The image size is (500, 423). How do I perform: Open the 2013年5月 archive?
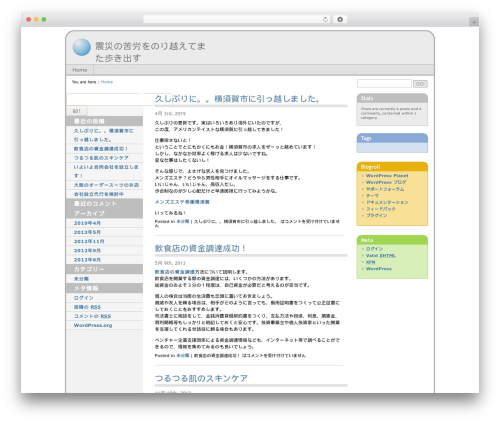pos(87,232)
